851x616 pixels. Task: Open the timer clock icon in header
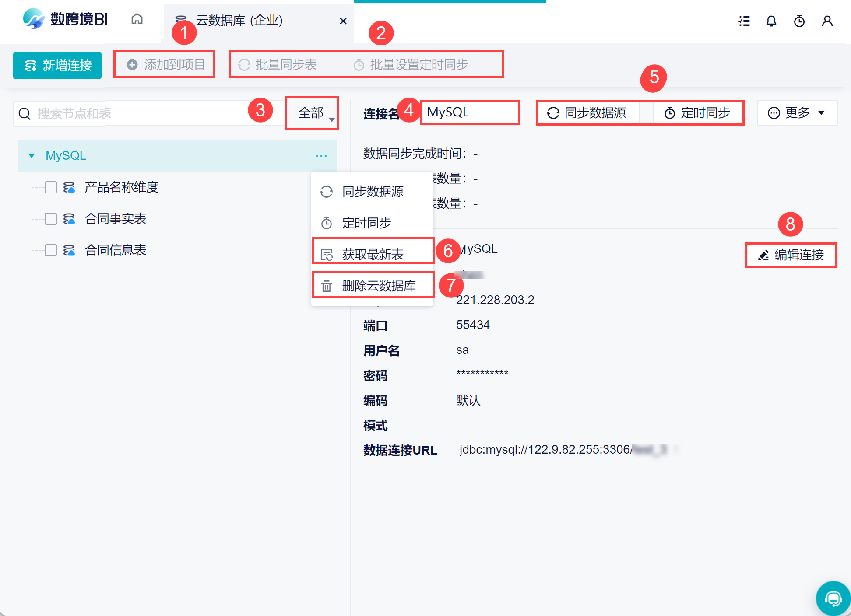coord(799,21)
